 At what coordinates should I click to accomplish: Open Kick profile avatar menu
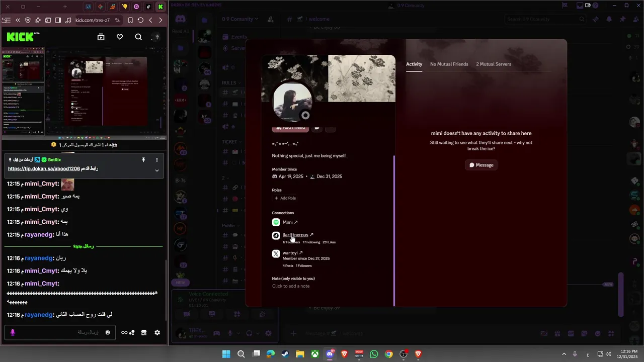[156, 37]
